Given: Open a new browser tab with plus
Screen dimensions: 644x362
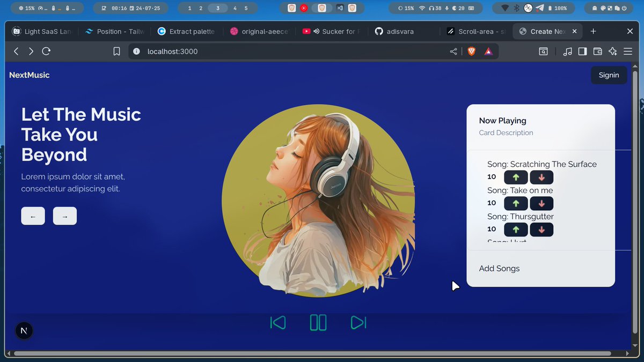Looking at the screenshot, I should coord(593,32).
